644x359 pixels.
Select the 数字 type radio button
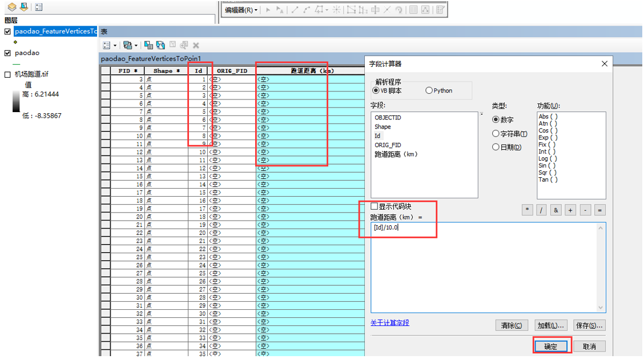[x=496, y=119]
